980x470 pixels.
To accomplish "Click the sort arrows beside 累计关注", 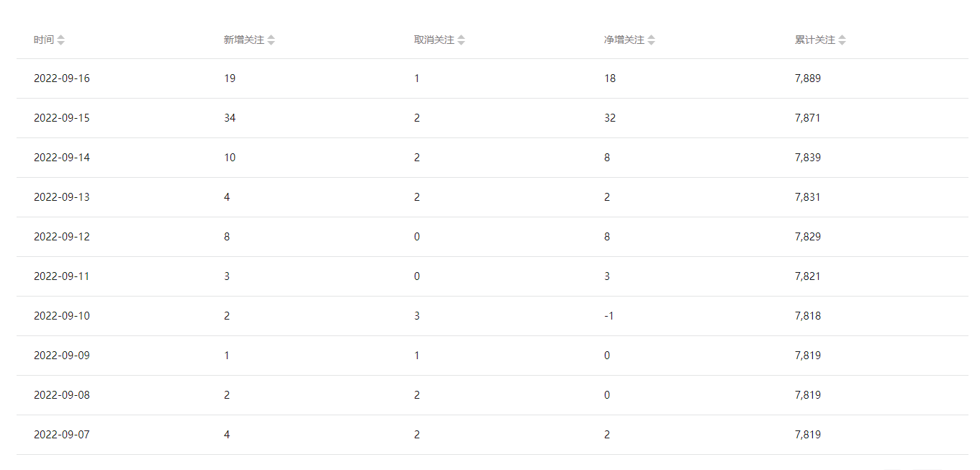I will click(x=842, y=40).
